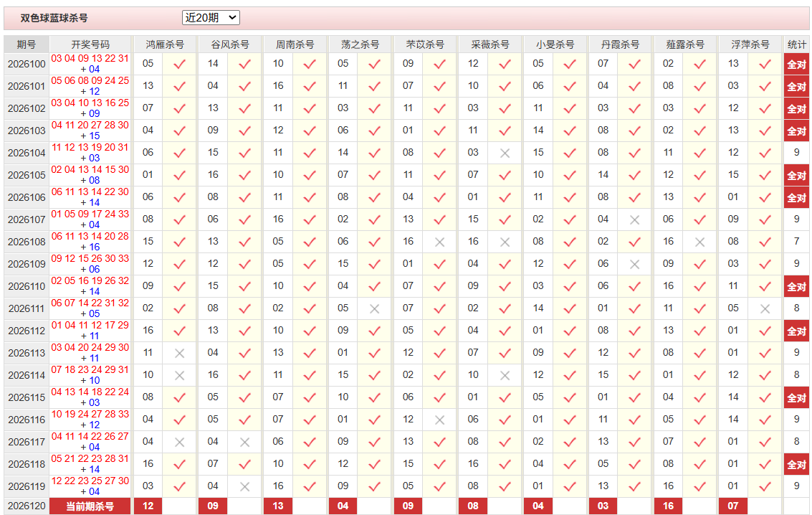Click the red check for 芣苡杀号 in row 2026112
812x515 pixels.
(439, 331)
